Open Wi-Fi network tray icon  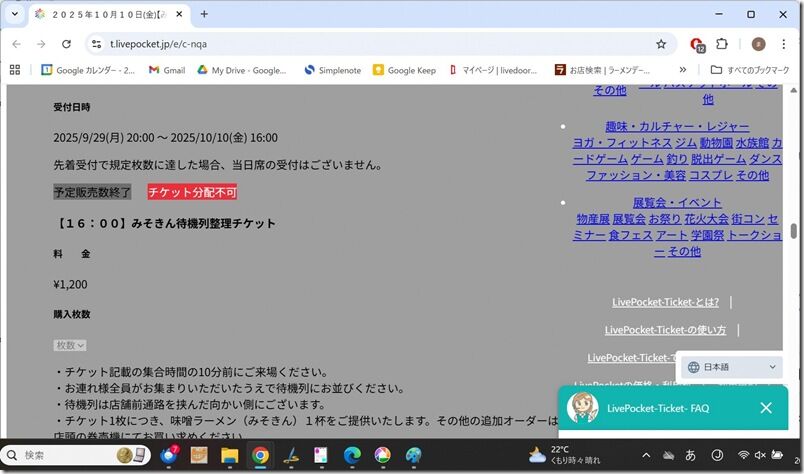[743, 455]
